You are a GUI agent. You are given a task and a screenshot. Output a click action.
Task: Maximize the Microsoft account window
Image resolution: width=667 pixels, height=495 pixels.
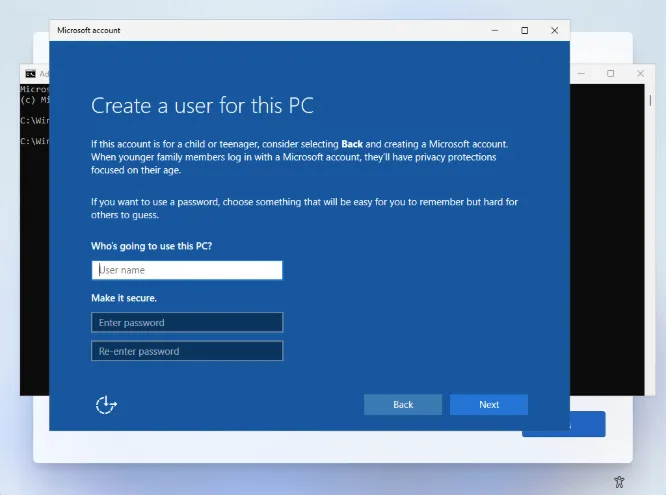click(x=525, y=30)
